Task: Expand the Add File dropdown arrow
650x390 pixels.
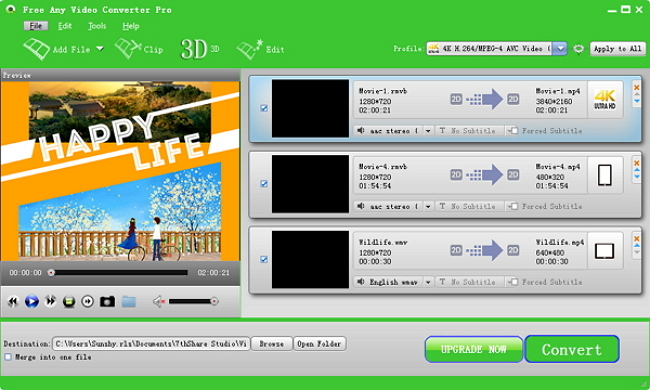Action: click(x=100, y=49)
